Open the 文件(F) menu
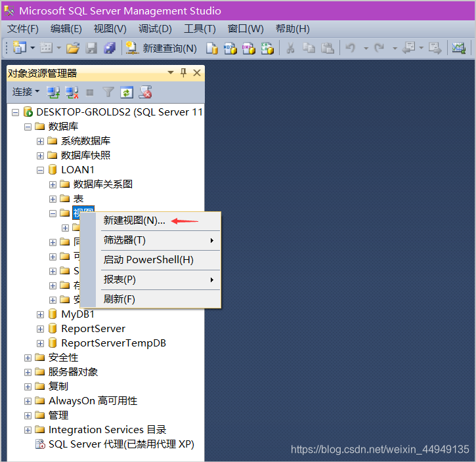476x462 pixels. (x=23, y=29)
